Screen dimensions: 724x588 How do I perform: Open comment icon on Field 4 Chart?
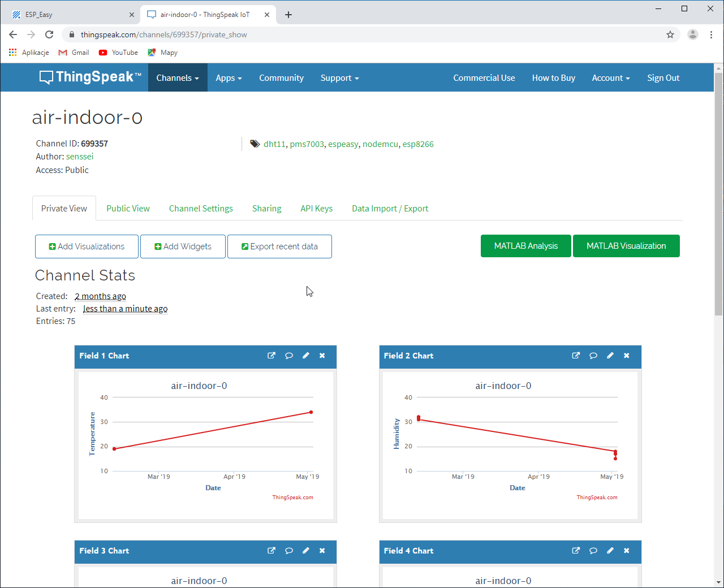tap(593, 551)
